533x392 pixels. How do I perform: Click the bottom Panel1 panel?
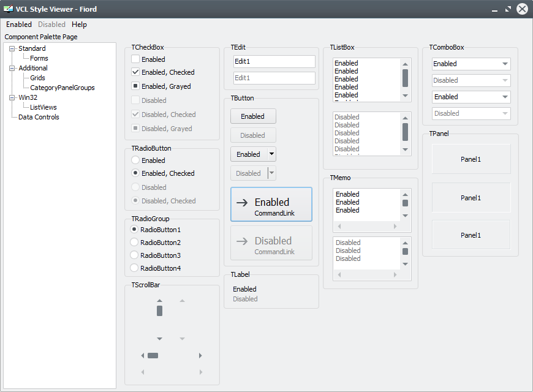tap(471, 235)
